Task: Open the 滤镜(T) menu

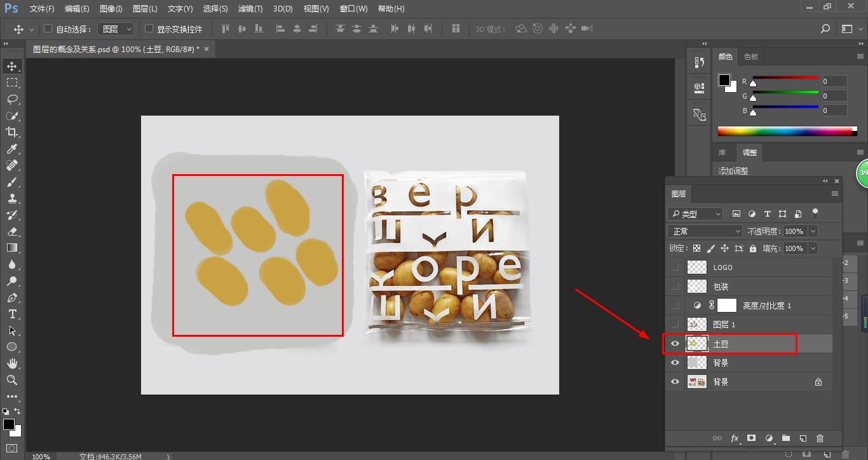Action: coord(250,9)
